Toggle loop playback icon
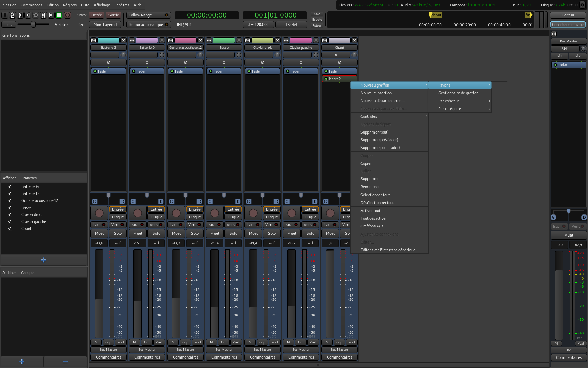The width and height of the screenshot is (588, 368). (x=36, y=15)
